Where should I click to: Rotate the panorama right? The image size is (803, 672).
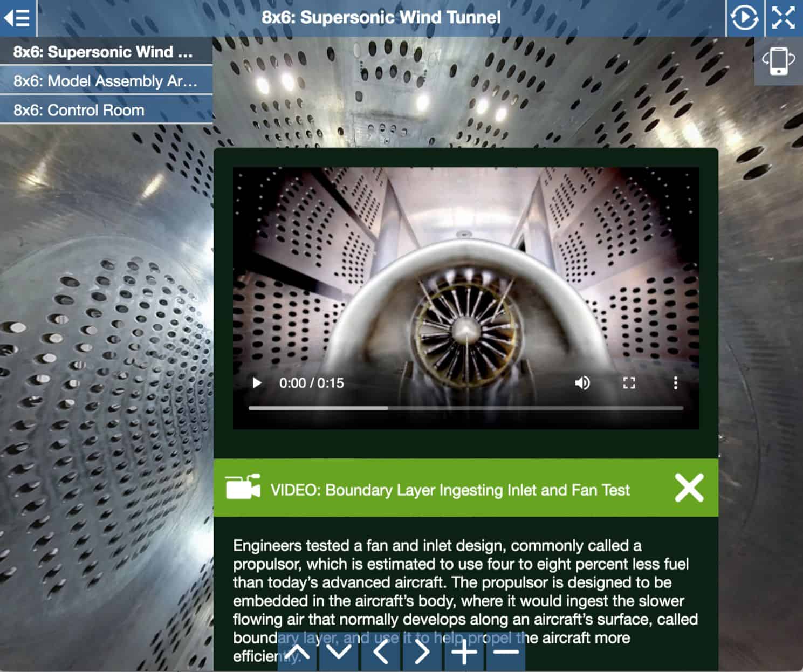pos(422,653)
